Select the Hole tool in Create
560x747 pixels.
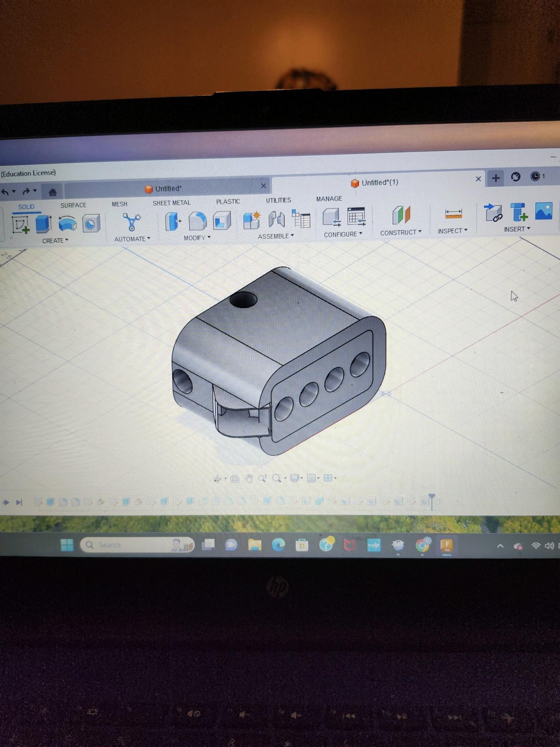(x=91, y=223)
